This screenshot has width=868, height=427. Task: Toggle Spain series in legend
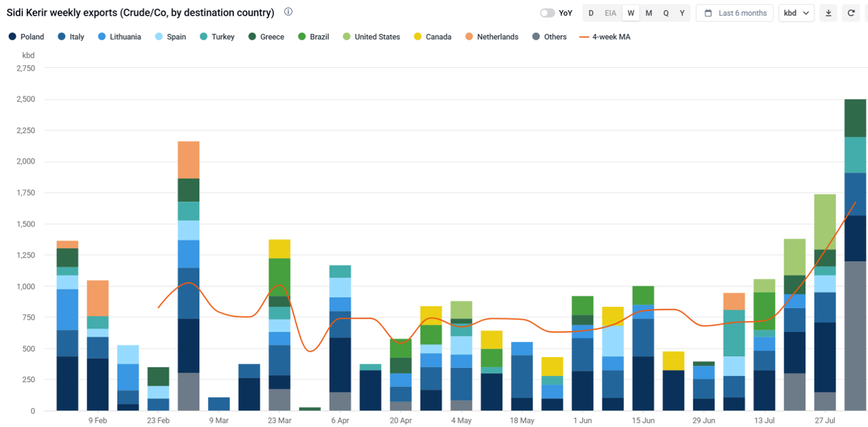(170, 37)
